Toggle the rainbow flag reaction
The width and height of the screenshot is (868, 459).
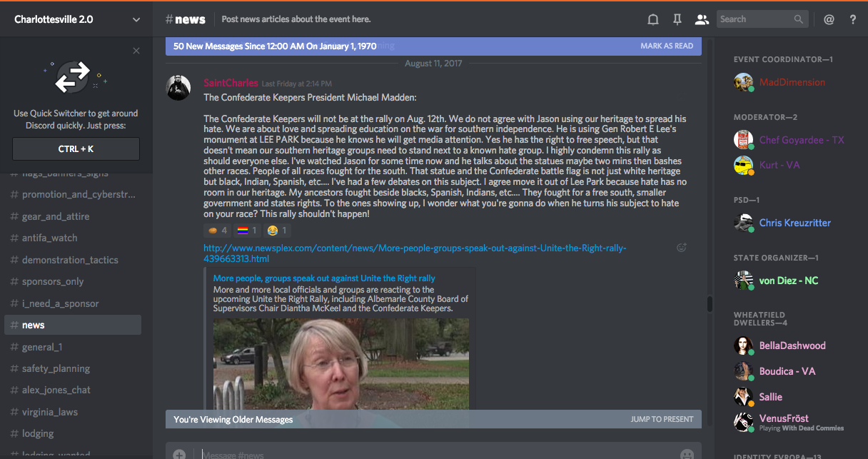click(x=246, y=231)
